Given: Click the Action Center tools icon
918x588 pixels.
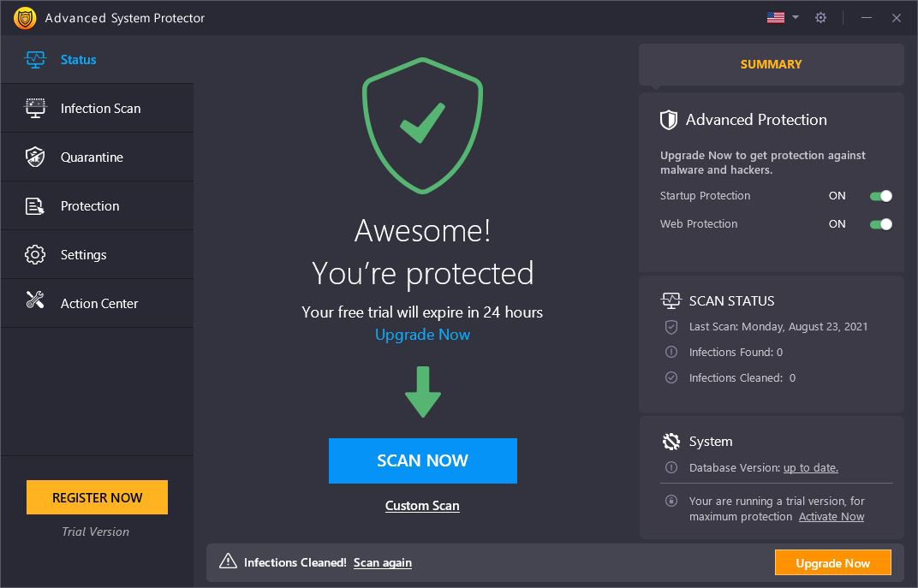Looking at the screenshot, I should [x=35, y=300].
